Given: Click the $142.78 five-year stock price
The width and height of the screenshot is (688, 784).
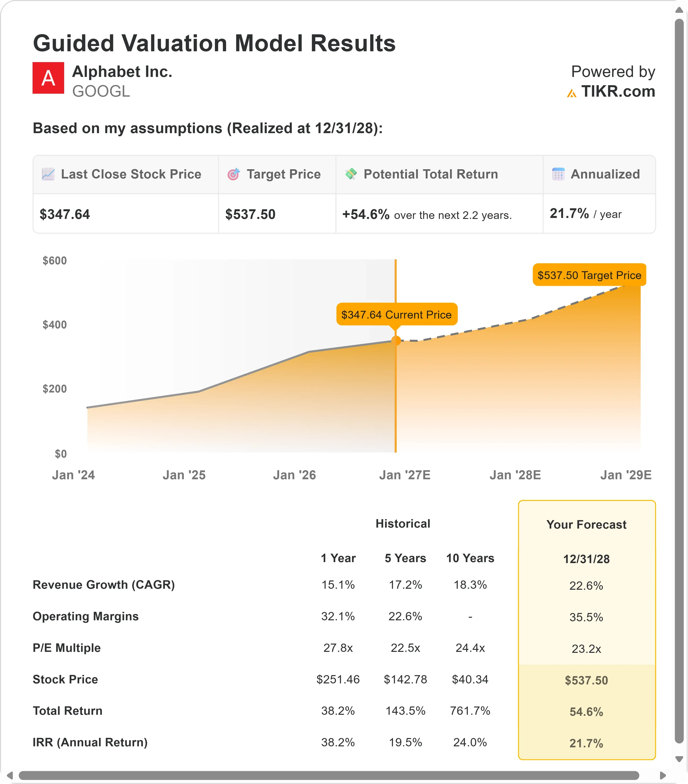Looking at the screenshot, I should click(x=406, y=679).
